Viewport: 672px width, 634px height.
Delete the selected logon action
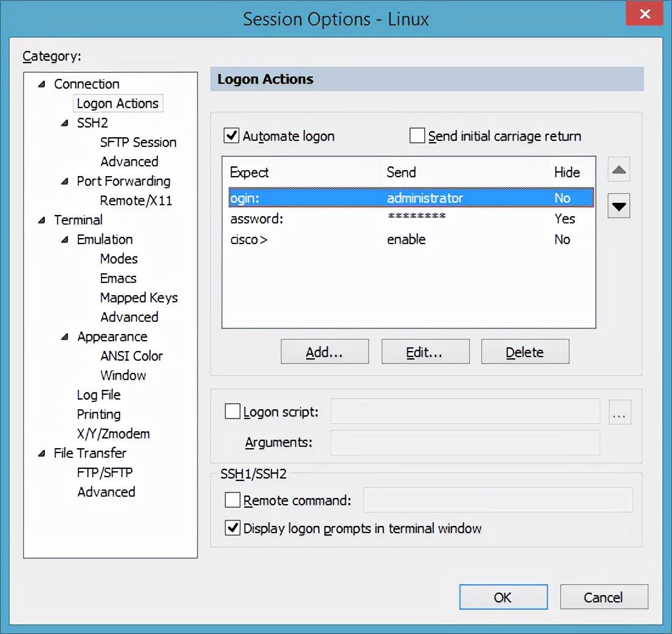[525, 352]
